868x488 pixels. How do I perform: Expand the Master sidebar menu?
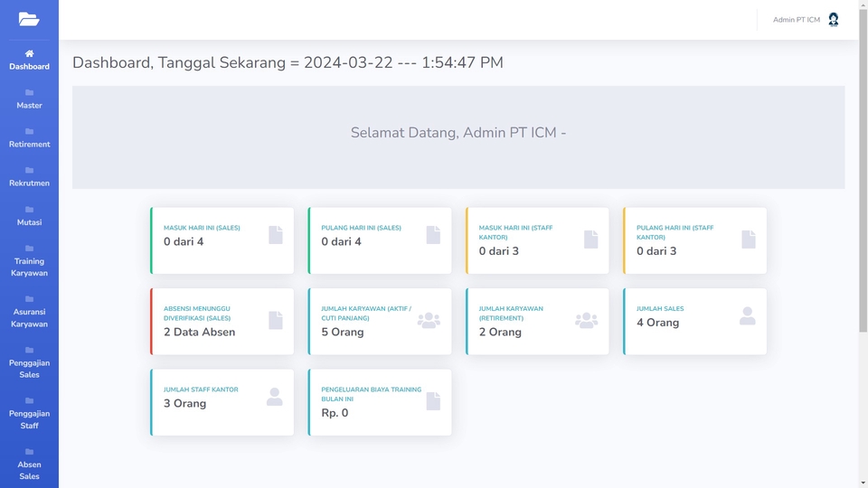tap(29, 99)
